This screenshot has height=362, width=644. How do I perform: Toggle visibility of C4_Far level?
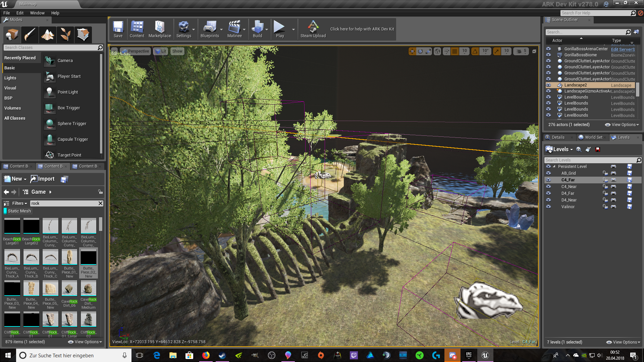548,180
